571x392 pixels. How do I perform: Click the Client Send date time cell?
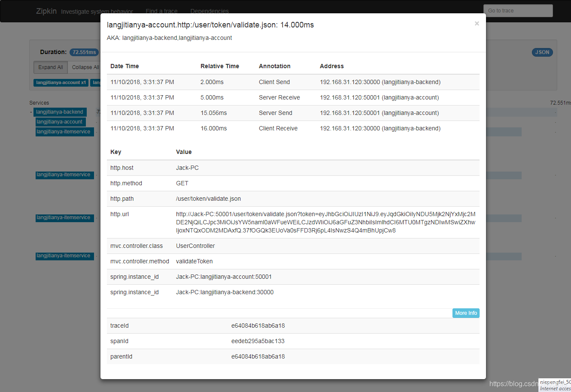(x=142, y=82)
